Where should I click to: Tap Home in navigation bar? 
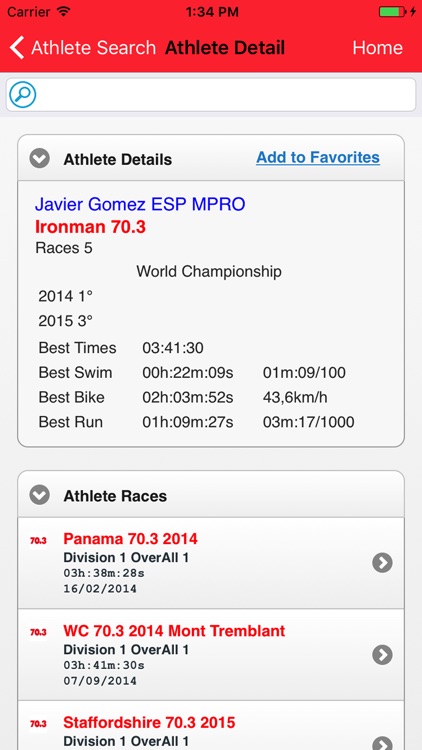(x=378, y=48)
